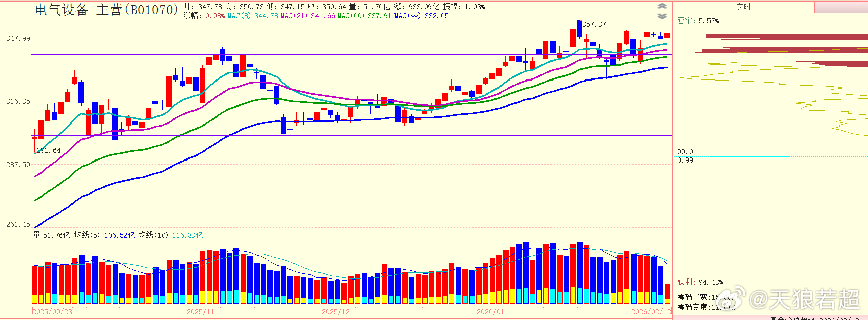Click the 0.99 value in the chip panel
Screen dimensions: 868x320
tap(685, 160)
